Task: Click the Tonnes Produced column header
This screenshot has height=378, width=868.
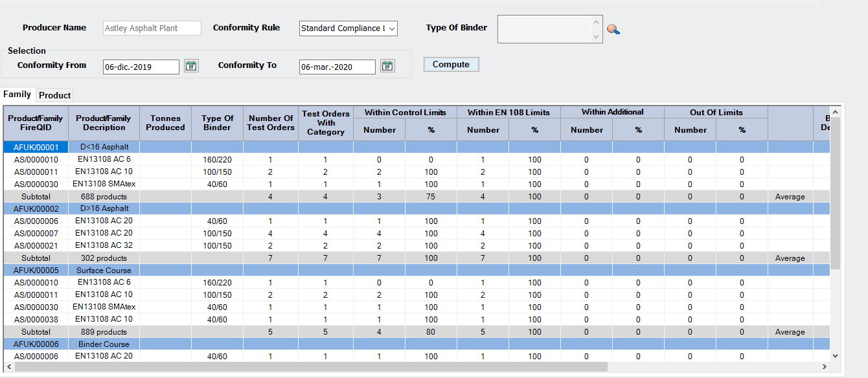Action: click(165, 123)
